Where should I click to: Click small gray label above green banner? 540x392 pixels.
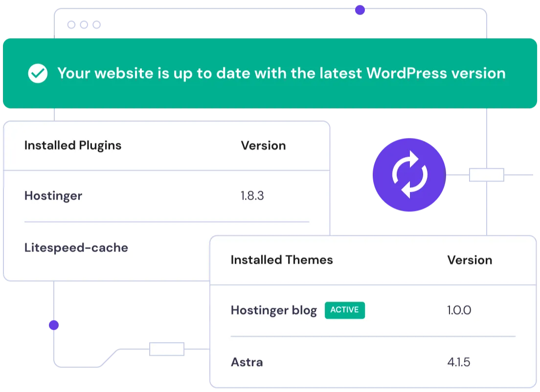click(84, 25)
